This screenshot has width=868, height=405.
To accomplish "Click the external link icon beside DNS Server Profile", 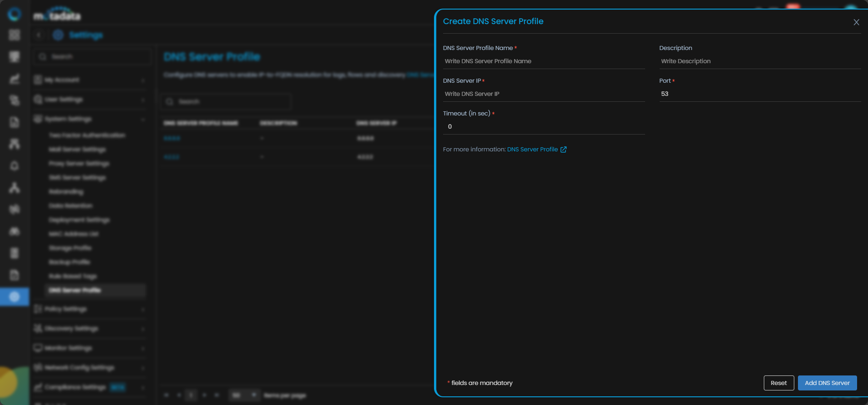I will click(x=563, y=150).
